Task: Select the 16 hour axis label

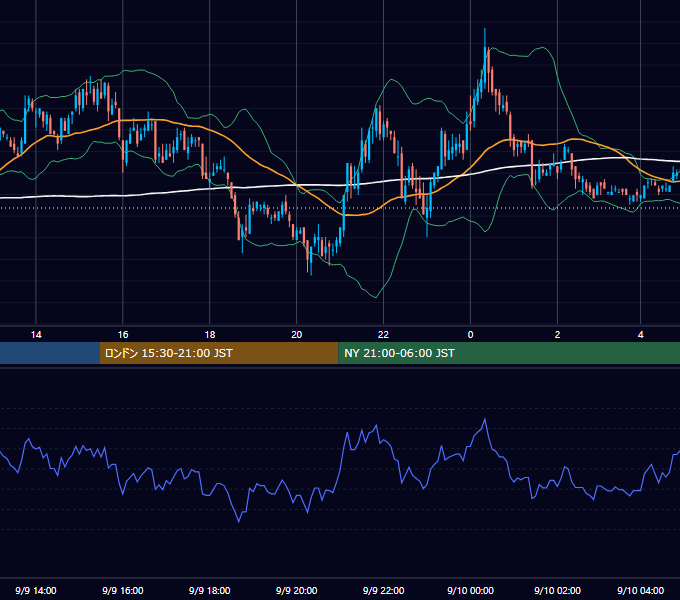Action: (x=123, y=334)
